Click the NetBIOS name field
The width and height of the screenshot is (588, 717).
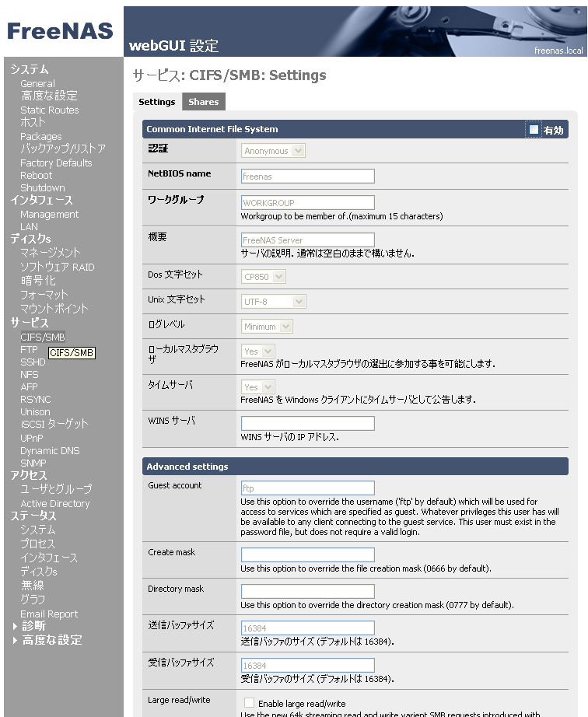point(308,176)
